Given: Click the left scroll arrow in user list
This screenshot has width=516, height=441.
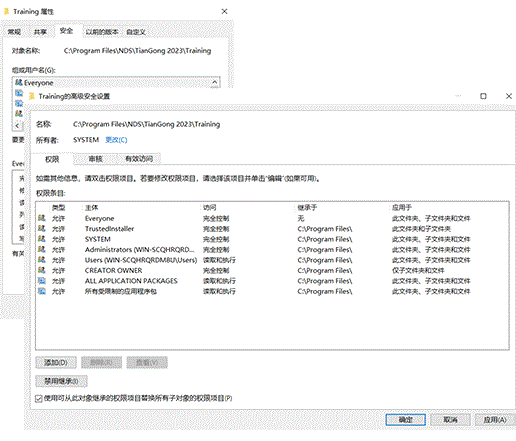Looking at the screenshot, I should 17,126.
